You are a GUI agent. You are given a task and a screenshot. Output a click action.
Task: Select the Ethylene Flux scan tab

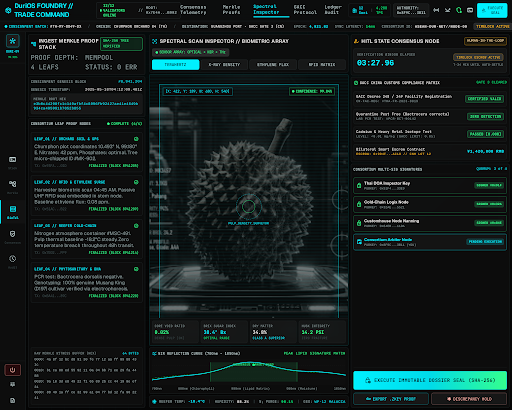click(x=273, y=65)
